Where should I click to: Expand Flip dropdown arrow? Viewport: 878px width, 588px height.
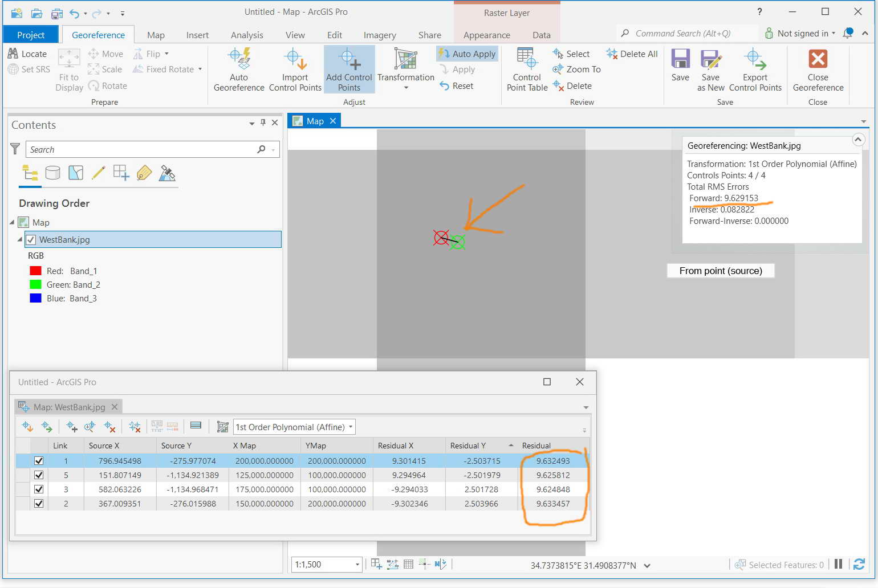[166, 54]
